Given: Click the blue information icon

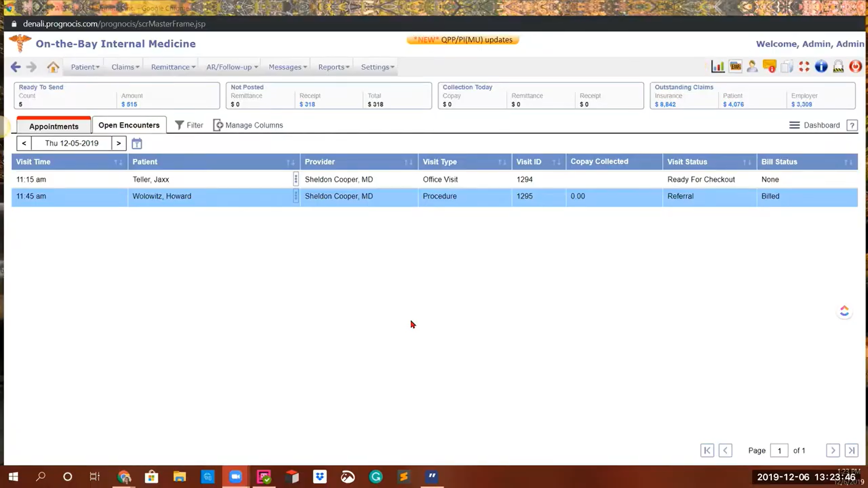Looking at the screenshot, I should [821, 67].
